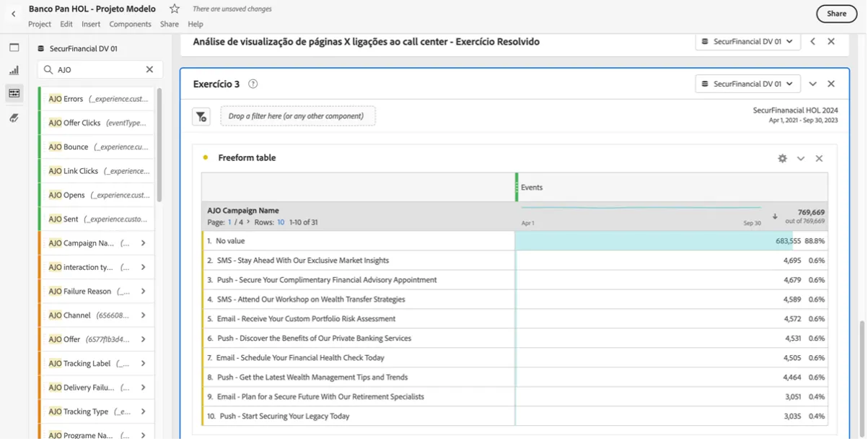Click the sort arrow in Events column
868x441 pixels.
775,217
